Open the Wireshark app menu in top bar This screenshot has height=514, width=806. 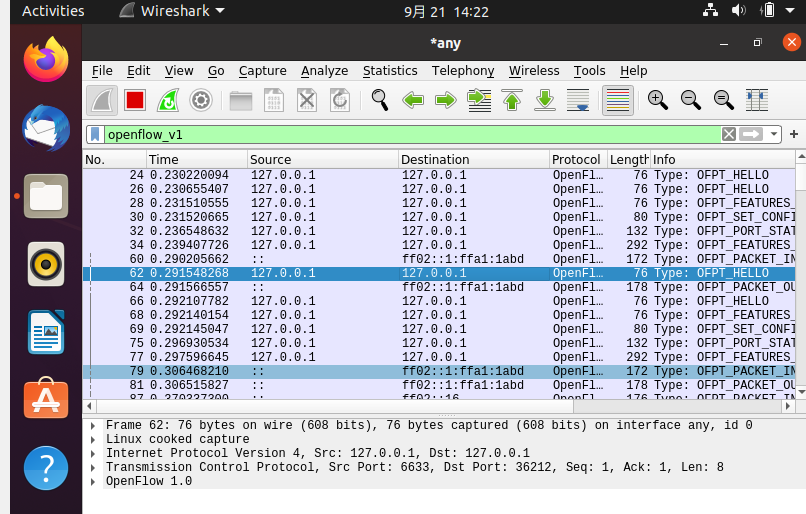click(172, 11)
